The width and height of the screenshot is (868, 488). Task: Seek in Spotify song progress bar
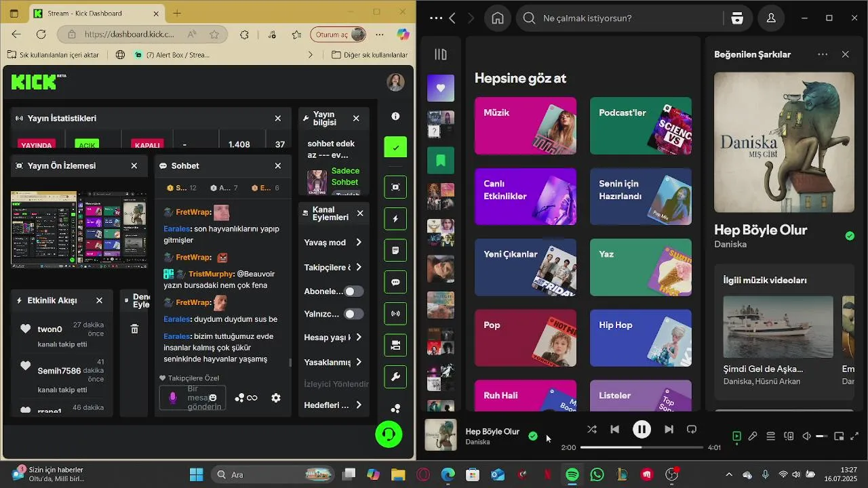642,447
